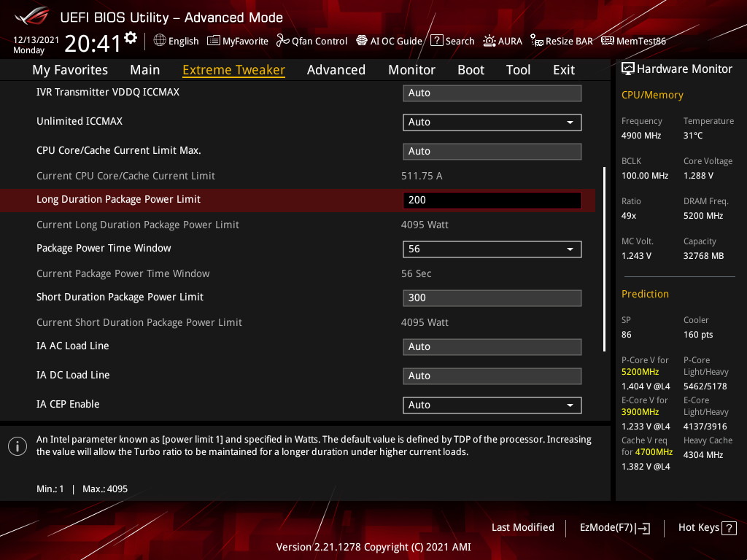Open the Search question-mark icon
747x560 pixels.
pyautogui.click(x=436, y=41)
